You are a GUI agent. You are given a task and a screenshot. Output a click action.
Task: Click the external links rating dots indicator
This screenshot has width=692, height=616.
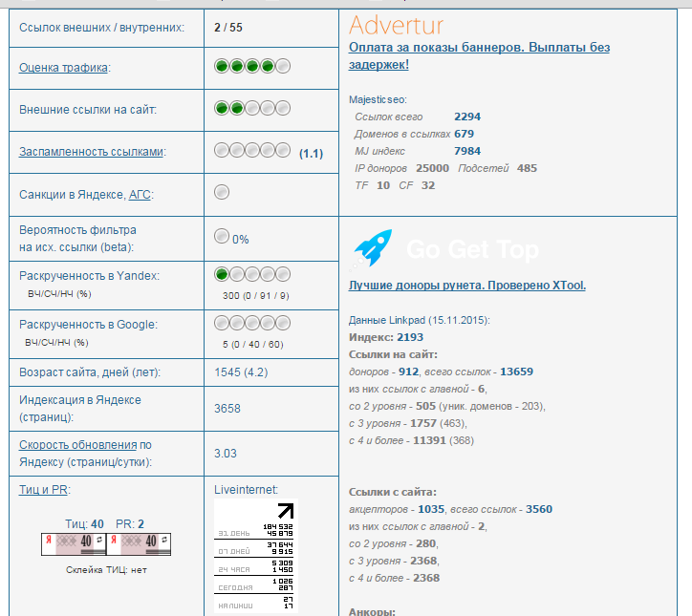pyautogui.click(x=252, y=108)
